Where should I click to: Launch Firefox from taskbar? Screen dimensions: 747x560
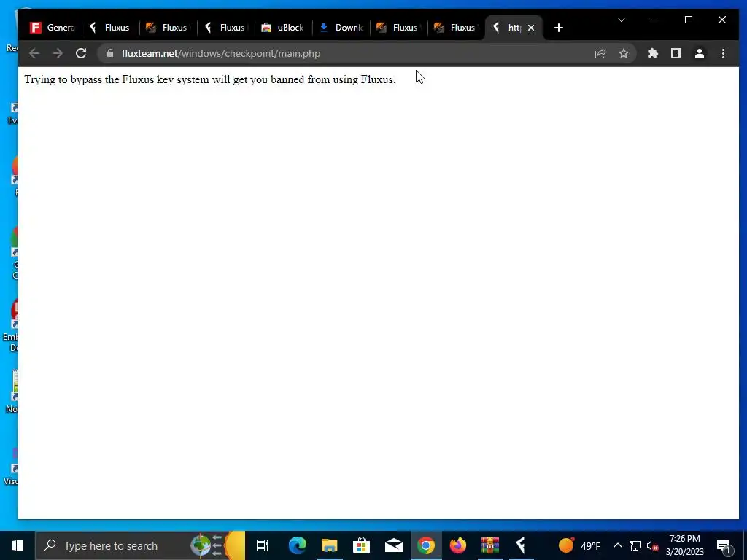click(458, 545)
